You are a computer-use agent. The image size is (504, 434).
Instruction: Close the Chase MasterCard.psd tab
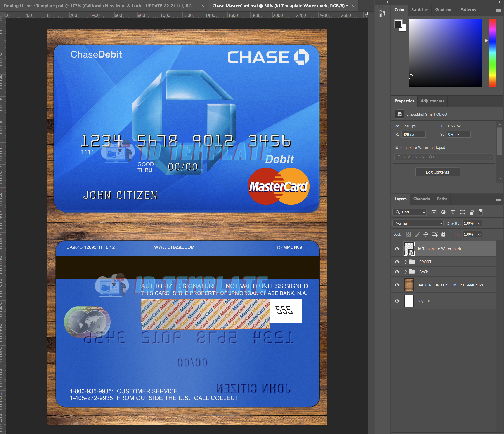pos(353,6)
